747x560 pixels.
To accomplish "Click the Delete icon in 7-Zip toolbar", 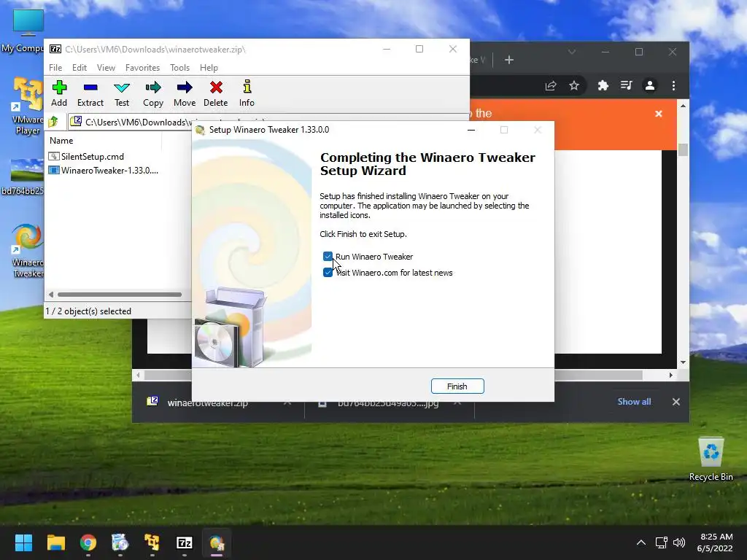I will [x=216, y=93].
